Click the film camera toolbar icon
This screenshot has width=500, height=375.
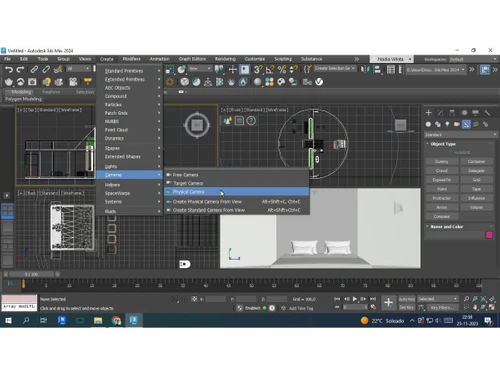coord(73,82)
